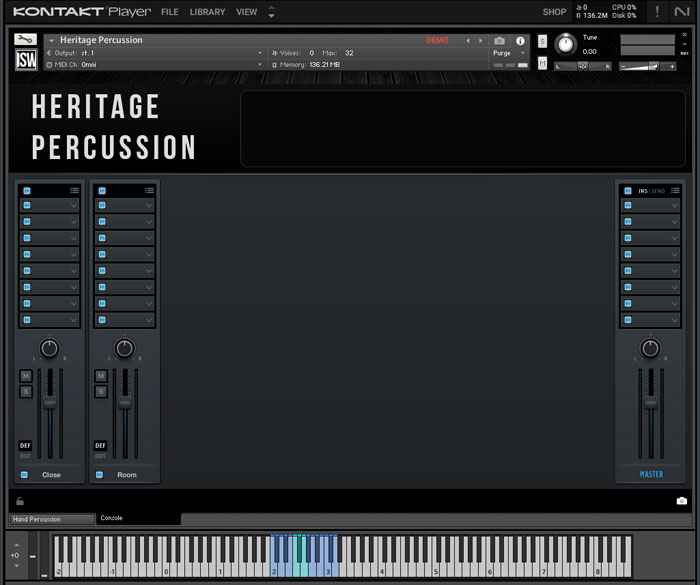This screenshot has width=700, height=585.
Task: Select INS view on Master strip
Action: coord(642,191)
